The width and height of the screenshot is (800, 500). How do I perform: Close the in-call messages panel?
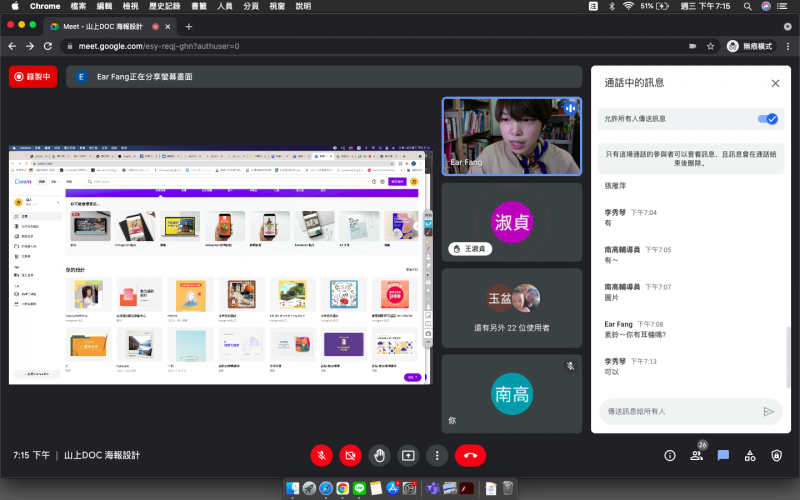click(x=776, y=83)
